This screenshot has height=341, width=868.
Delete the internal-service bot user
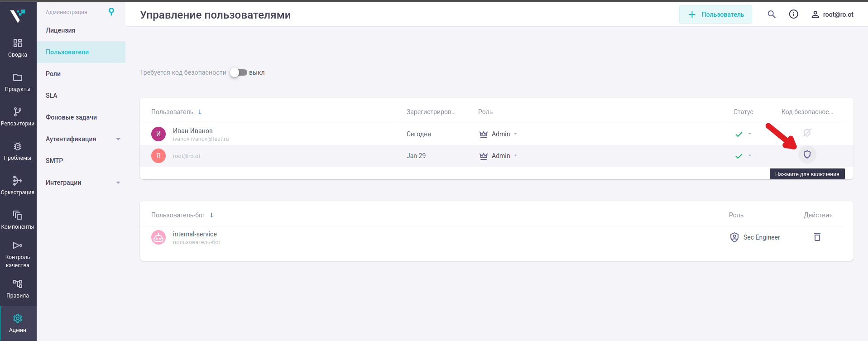pos(817,237)
